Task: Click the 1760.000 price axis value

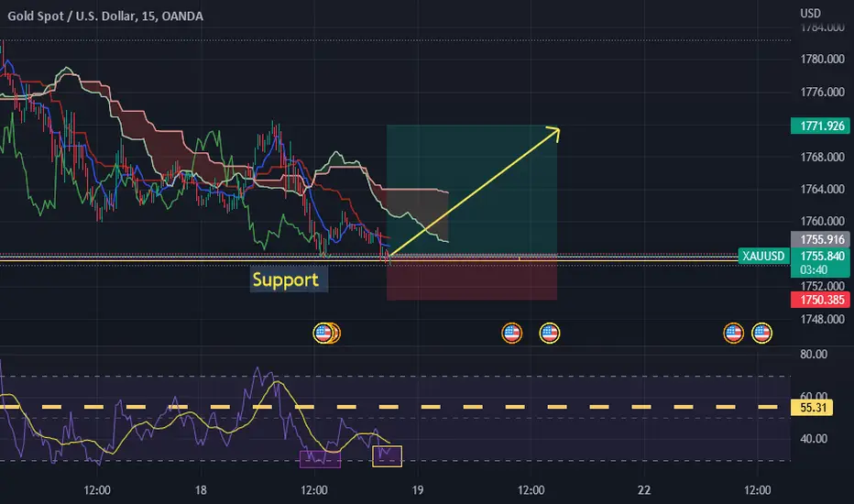Action: click(823, 221)
